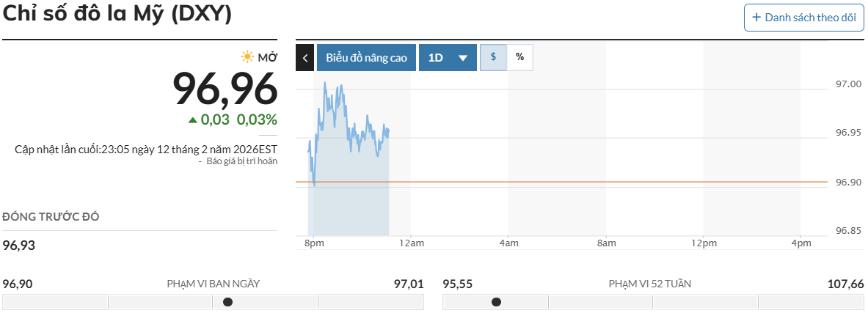Click the 12am label on the time axis
868x313 pixels.
[x=412, y=243]
